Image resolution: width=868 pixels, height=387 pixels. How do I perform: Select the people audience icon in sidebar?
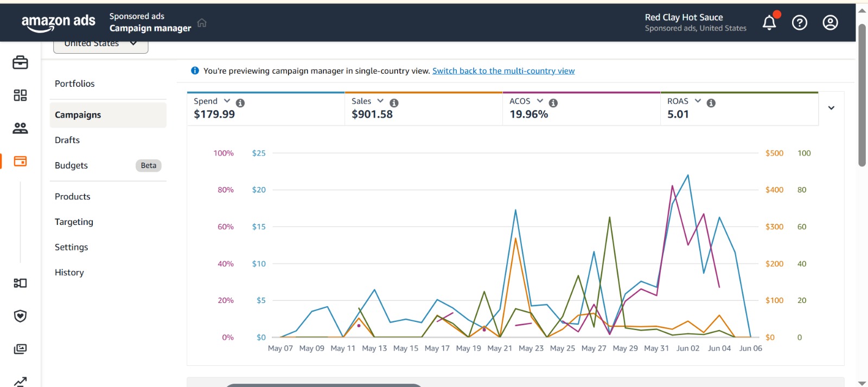(20, 128)
